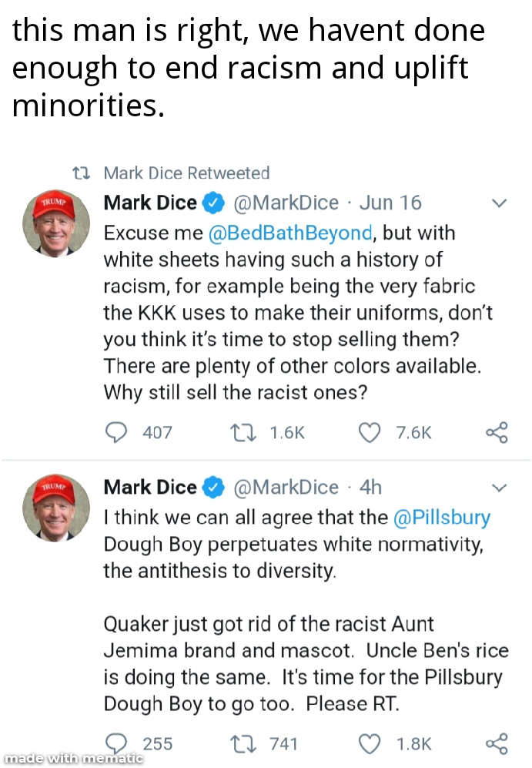Screen dimensions: 532x768
Task: Open the 4h timestamp on second tweet
Action: (x=370, y=488)
